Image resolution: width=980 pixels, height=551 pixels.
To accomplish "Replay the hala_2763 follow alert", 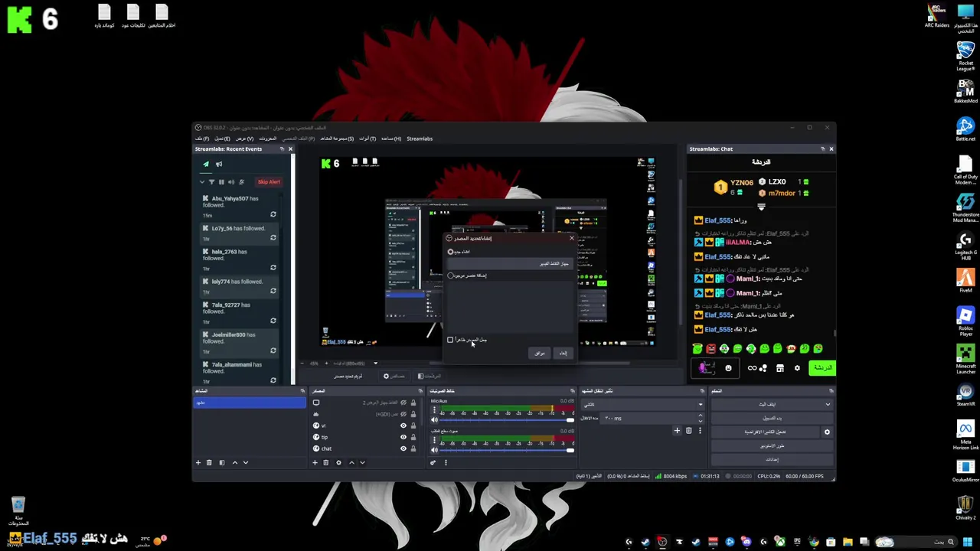I will pyautogui.click(x=273, y=268).
